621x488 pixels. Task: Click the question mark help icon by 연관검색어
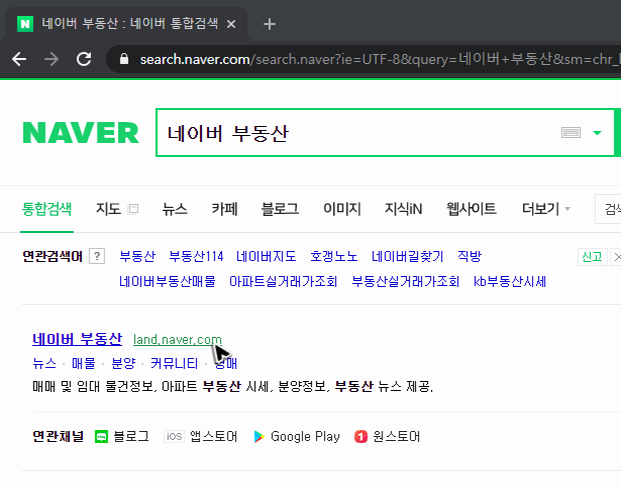click(x=97, y=256)
